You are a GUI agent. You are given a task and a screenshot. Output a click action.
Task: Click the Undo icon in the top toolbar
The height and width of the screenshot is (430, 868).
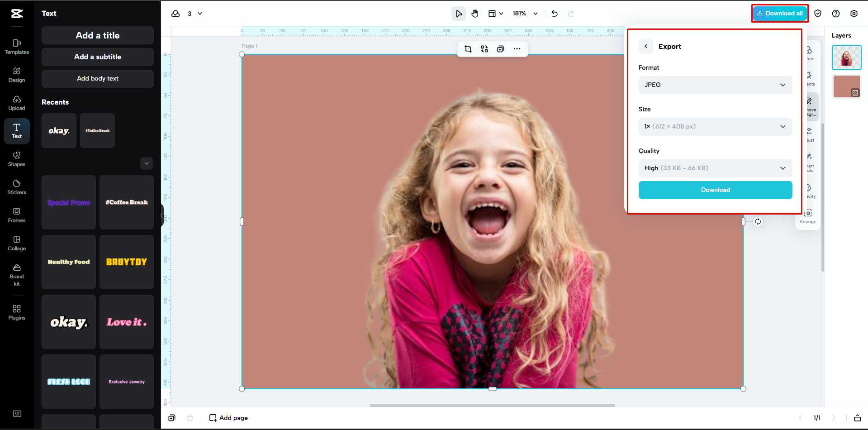tap(554, 14)
